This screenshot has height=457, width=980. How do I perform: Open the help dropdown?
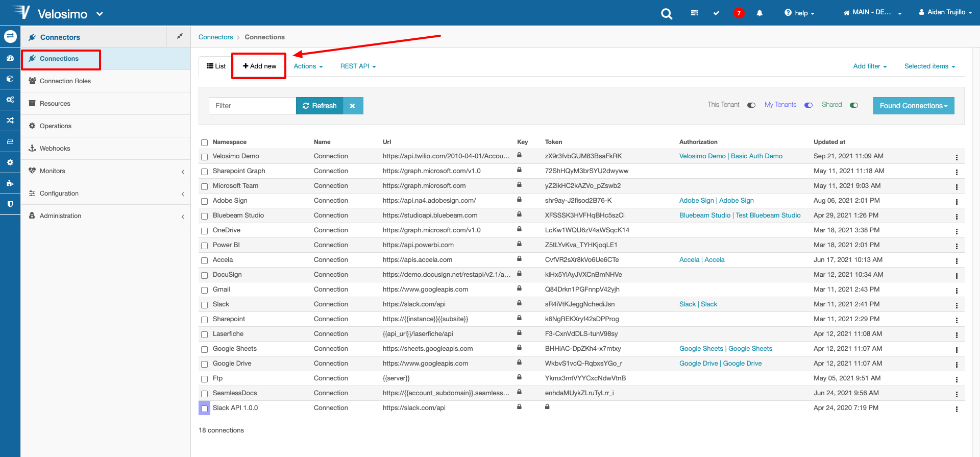point(799,13)
